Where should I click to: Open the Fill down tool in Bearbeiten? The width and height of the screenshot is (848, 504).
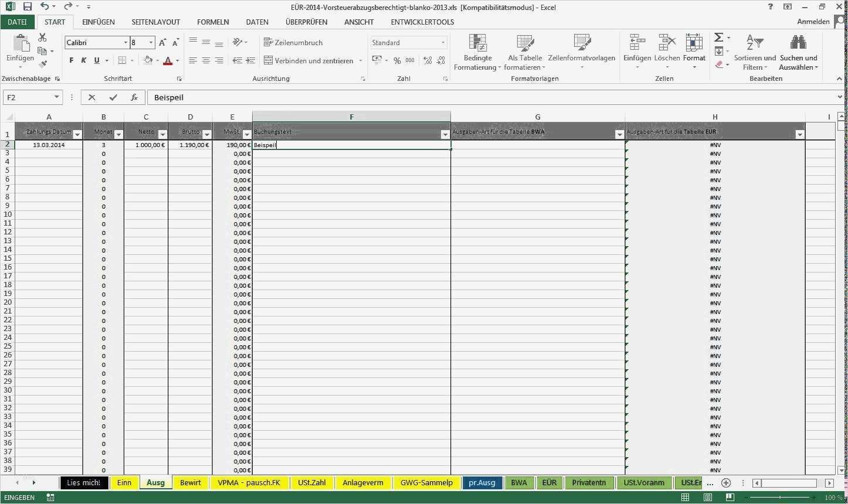tap(718, 51)
